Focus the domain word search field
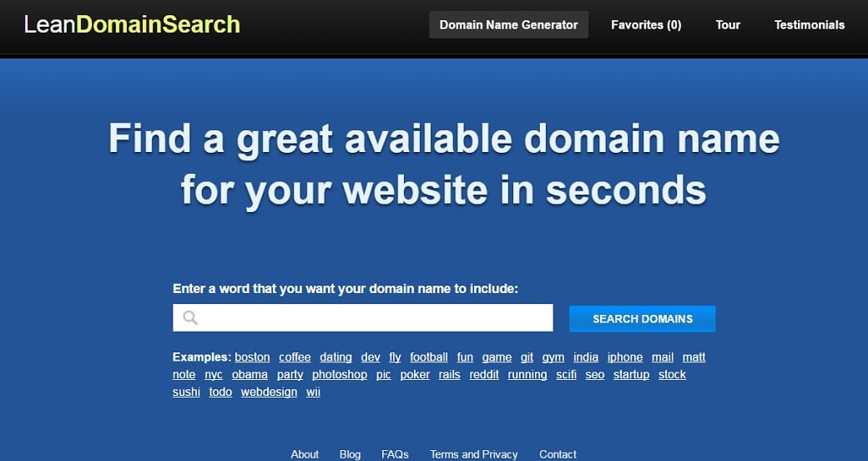Screen dimensions: 868x461 tap(376, 317)
